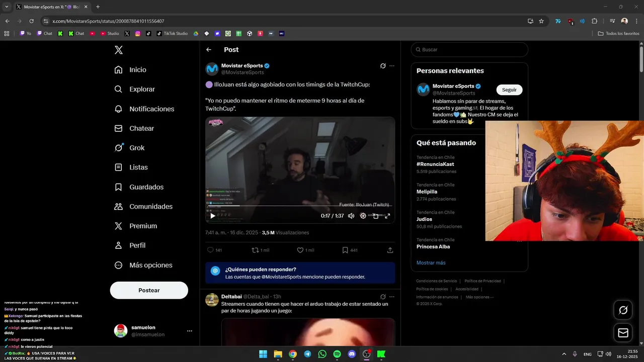
Task: Play the IlloJuan video
Action: coord(213,216)
